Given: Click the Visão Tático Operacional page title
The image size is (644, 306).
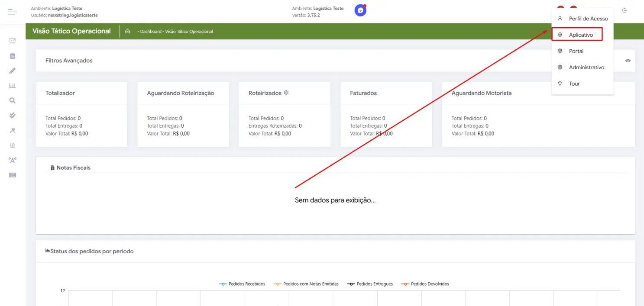Looking at the screenshot, I should coord(71,31).
